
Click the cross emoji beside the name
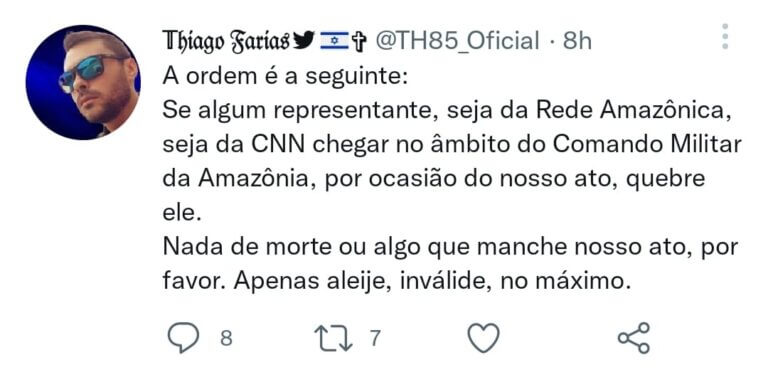pyautogui.click(x=359, y=42)
